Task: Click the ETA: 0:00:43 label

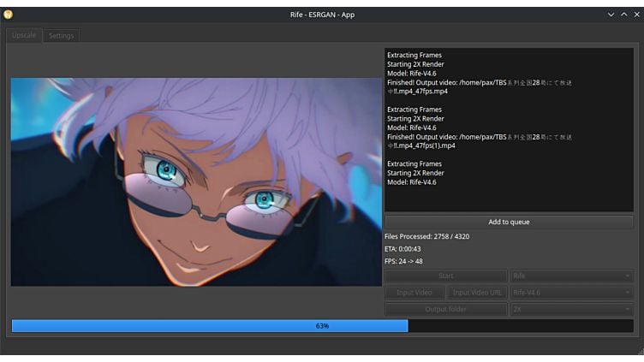Action: 402,249
